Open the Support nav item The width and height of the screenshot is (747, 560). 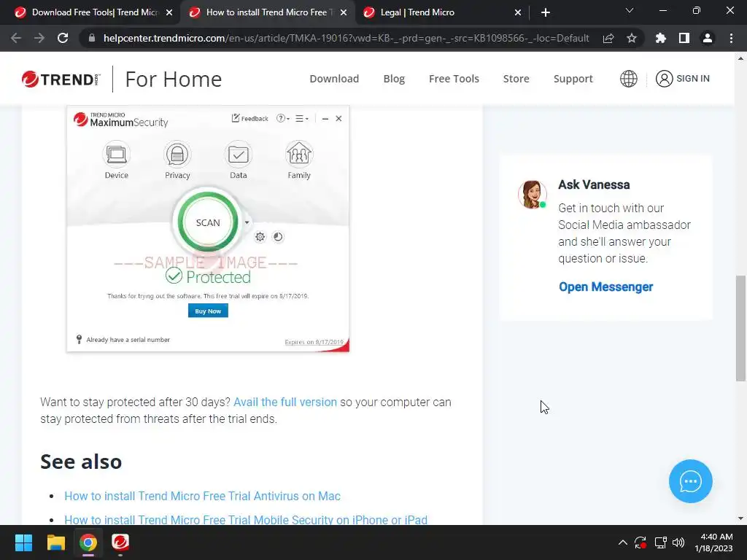pyautogui.click(x=573, y=79)
